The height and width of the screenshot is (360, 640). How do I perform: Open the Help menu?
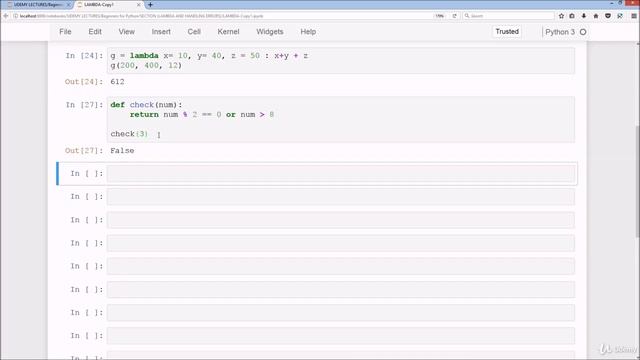click(308, 32)
